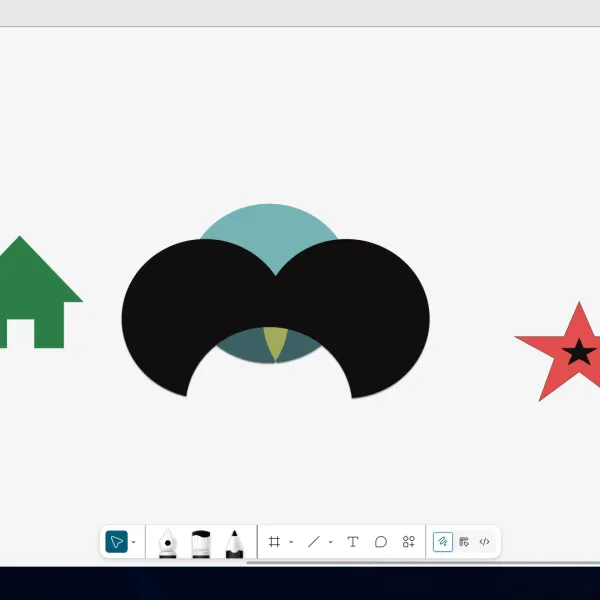The image size is (600, 600).
Task: Select the Brush tool
Action: pos(201,543)
